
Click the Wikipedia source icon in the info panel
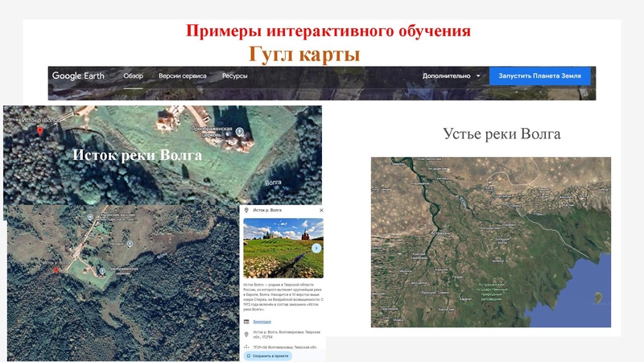coord(246,322)
